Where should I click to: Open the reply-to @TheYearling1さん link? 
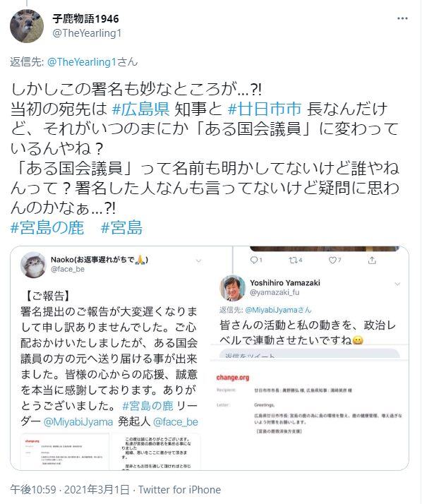tap(92, 61)
